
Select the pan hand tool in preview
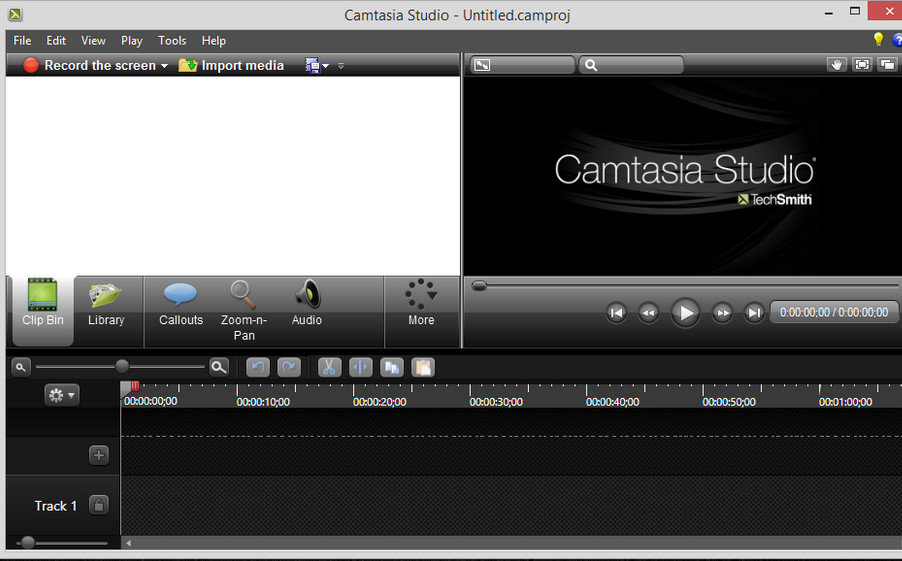tap(836, 64)
